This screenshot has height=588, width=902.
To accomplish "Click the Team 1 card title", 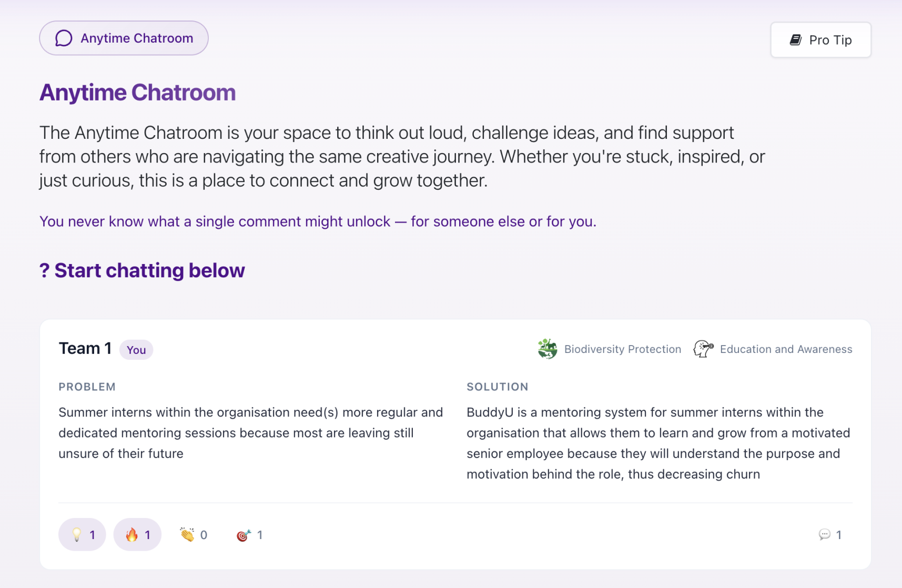I will pyautogui.click(x=85, y=348).
